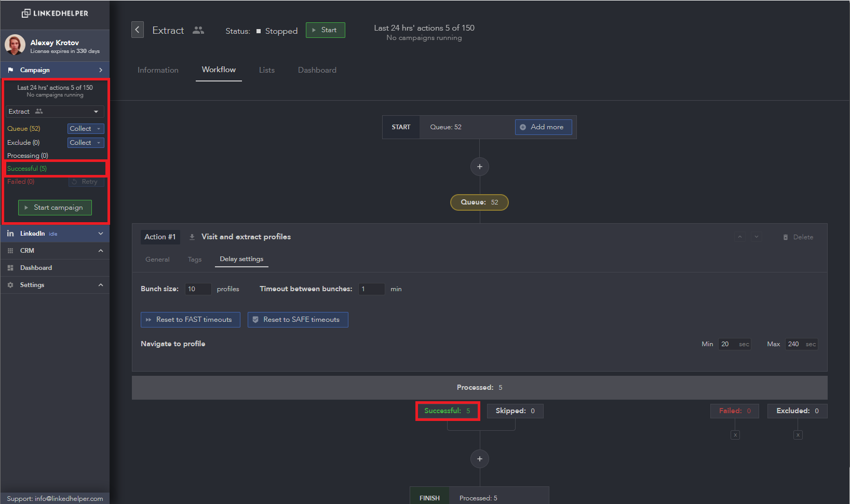Open the General tab of Action #1
The width and height of the screenshot is (850, 504).
[157, 260]
